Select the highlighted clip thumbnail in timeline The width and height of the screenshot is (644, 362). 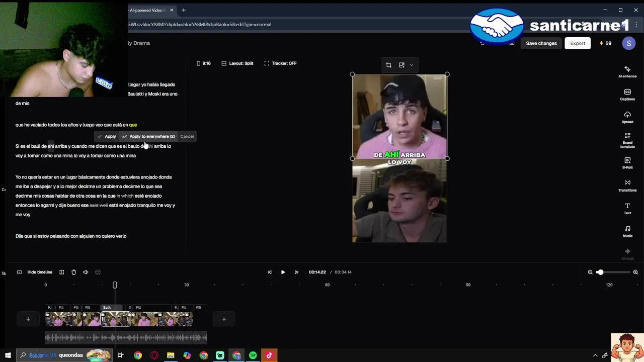pyautogui.click(x=116, y=319)
